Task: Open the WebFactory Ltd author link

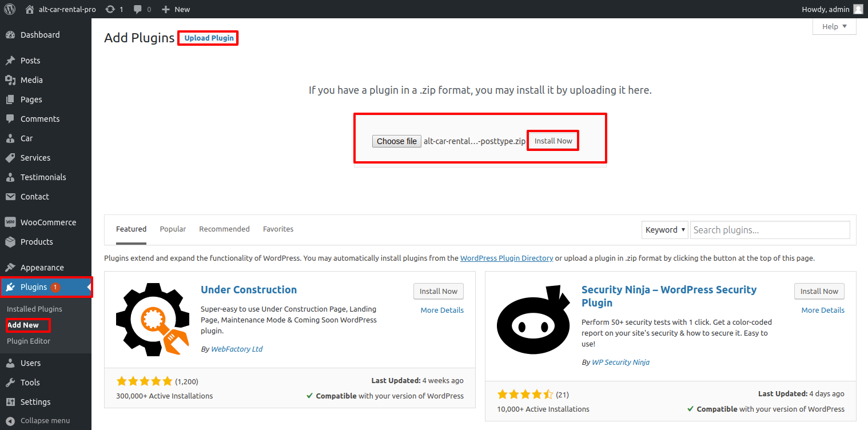Action: (237, 349)
